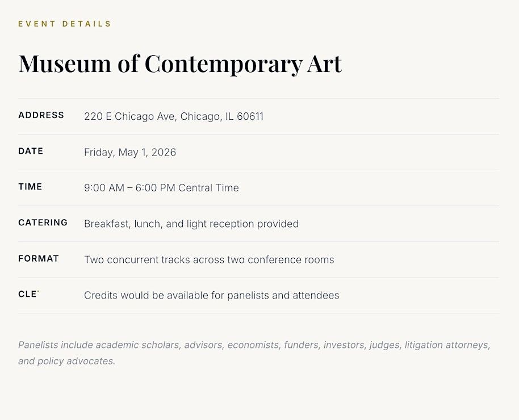This screenshot has width=519, height=420.
Task: Select the breakfast, lunch, and reception text
Action: (191, 224)
